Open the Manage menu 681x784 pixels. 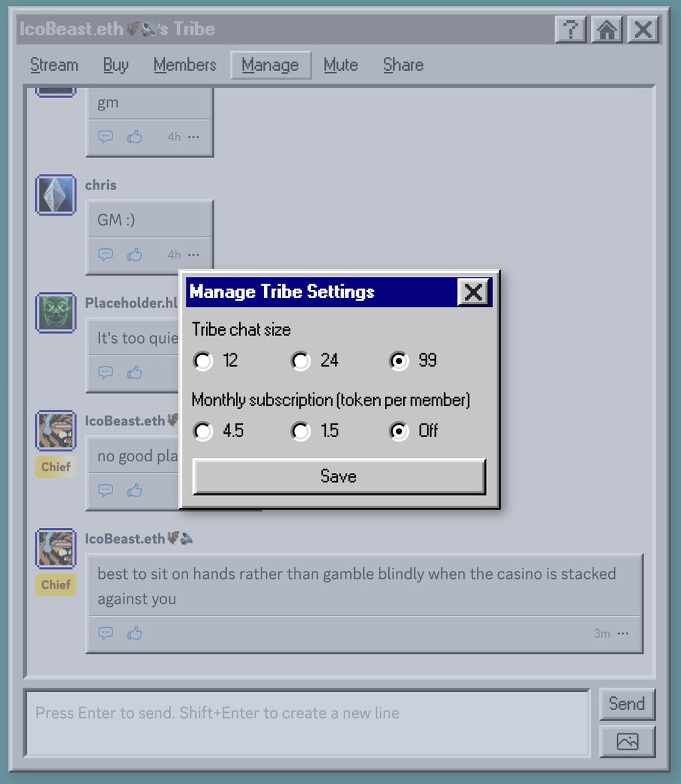[x=270, y=65]
